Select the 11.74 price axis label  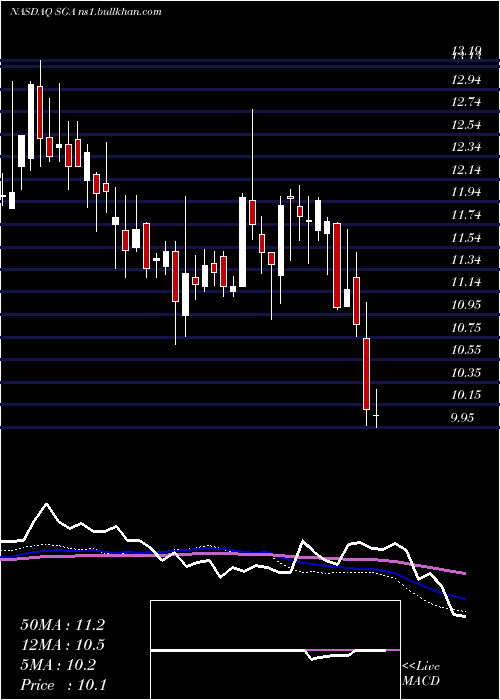click(466, 215)
